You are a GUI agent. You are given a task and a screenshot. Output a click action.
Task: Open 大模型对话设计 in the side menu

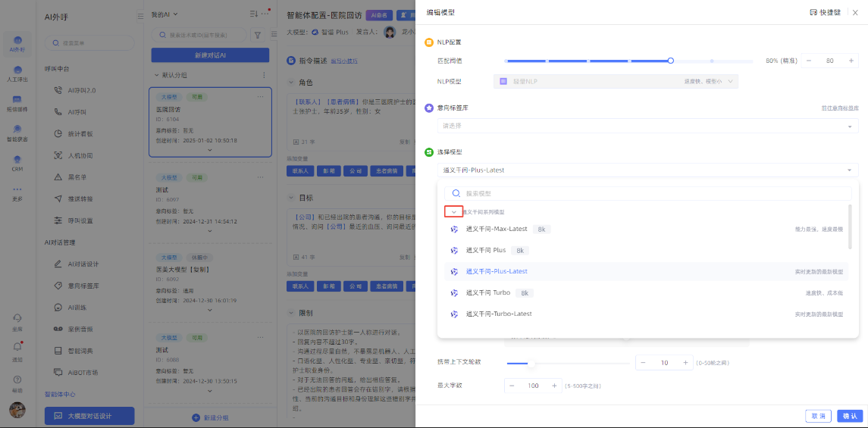click(x=89, y=416)
